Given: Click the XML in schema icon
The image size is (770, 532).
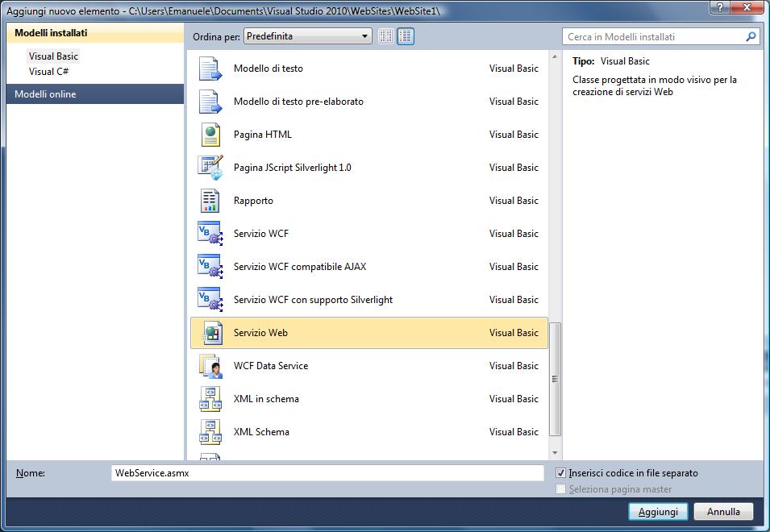Looking at the screenshot, I should [x=210, y=399].
